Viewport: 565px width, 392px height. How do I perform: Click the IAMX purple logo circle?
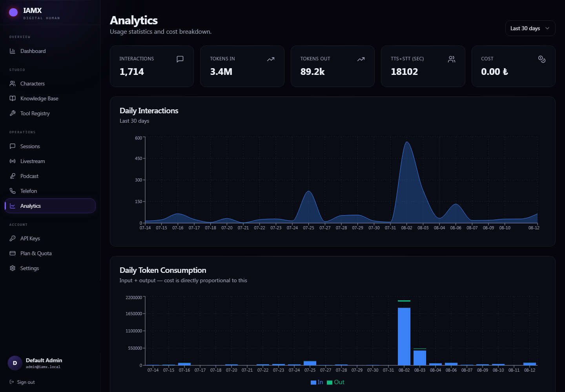13,13
